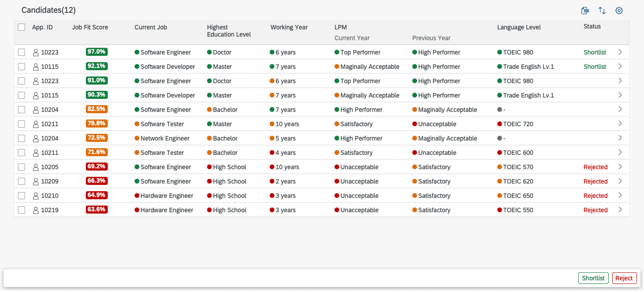Screen dimensions: 644x292
Task: Toggle the select-all header checkbox
Action: click(22, 27)
